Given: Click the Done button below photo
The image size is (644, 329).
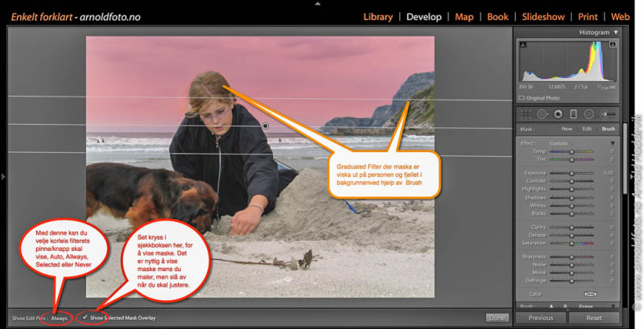Looking at the screenshot, I should (497, 318).
